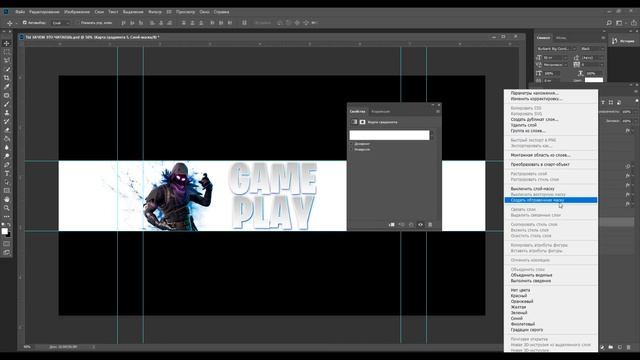This screenshot has width=640, height=360.
Task: Reset adjustment defaults in Properties panel
Action: point(411,224)
